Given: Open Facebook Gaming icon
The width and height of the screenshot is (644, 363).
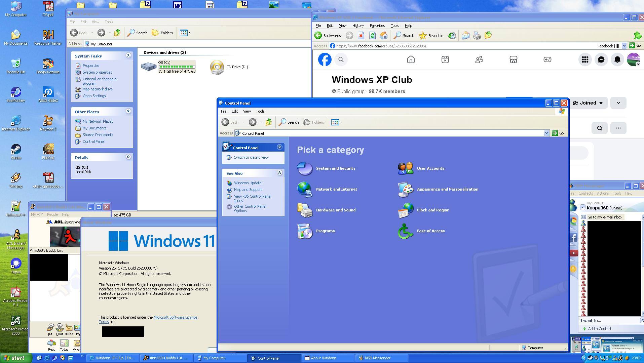Looking at the screenshot, I should pos(547,59).
